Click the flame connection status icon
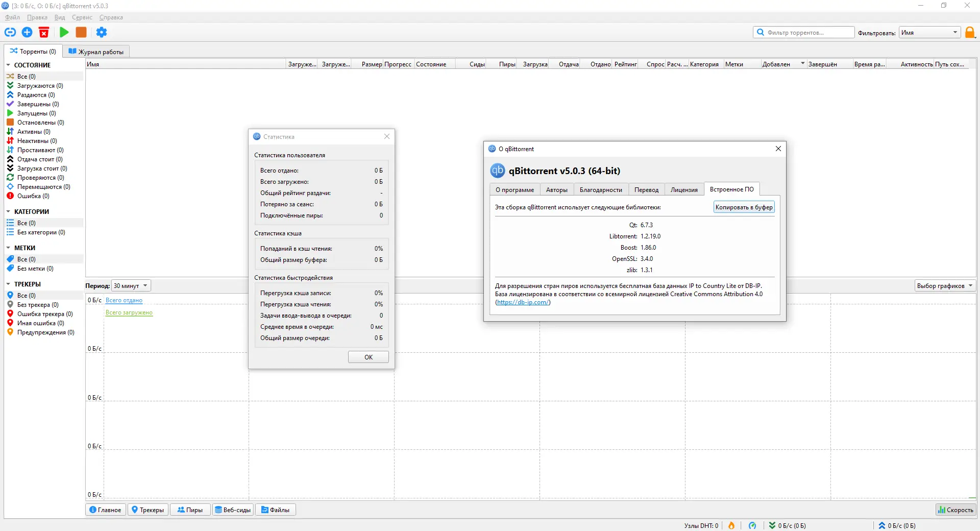The height and width of the screenshot is (531, 980). tap(731, 525)
